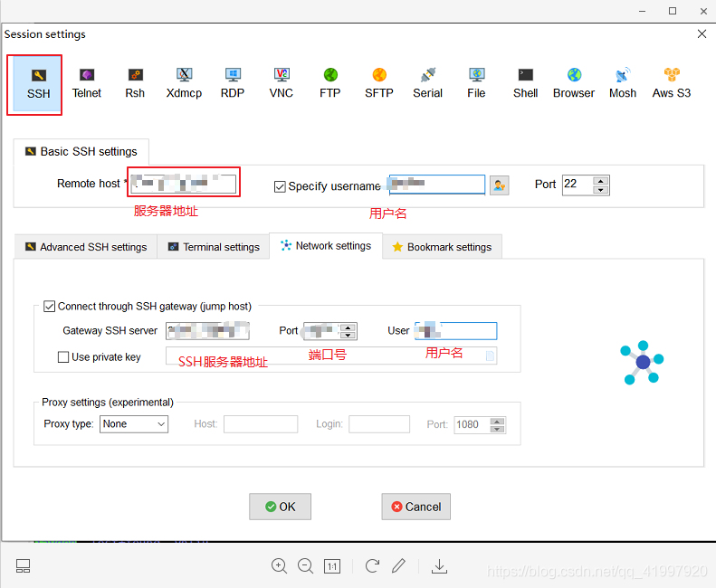This screenshot has width=716, height=588.
Task: Click the SSH Port 22 field
Action: coord(578,185)
